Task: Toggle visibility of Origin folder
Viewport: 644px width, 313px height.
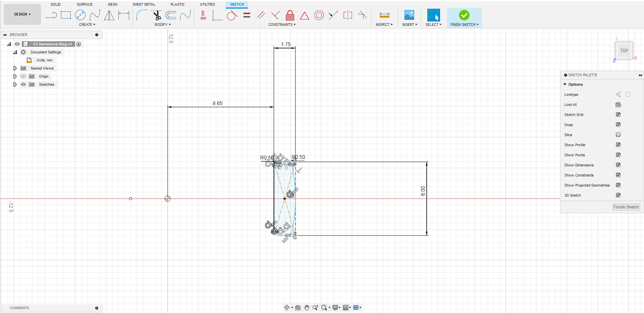Action: coord(23,76)
